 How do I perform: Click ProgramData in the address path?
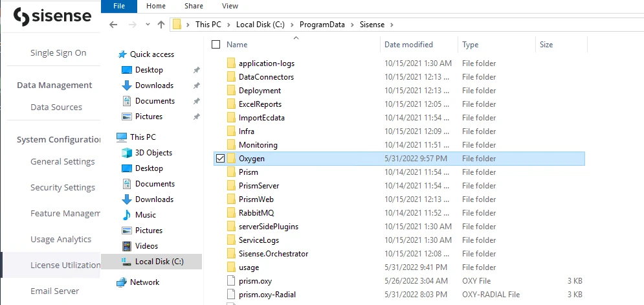[322, 25]
